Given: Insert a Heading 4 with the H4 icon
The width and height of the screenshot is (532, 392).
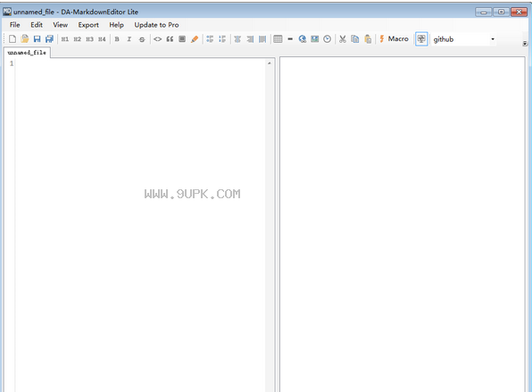Looking at the screenshot, I should pos(102,39).
